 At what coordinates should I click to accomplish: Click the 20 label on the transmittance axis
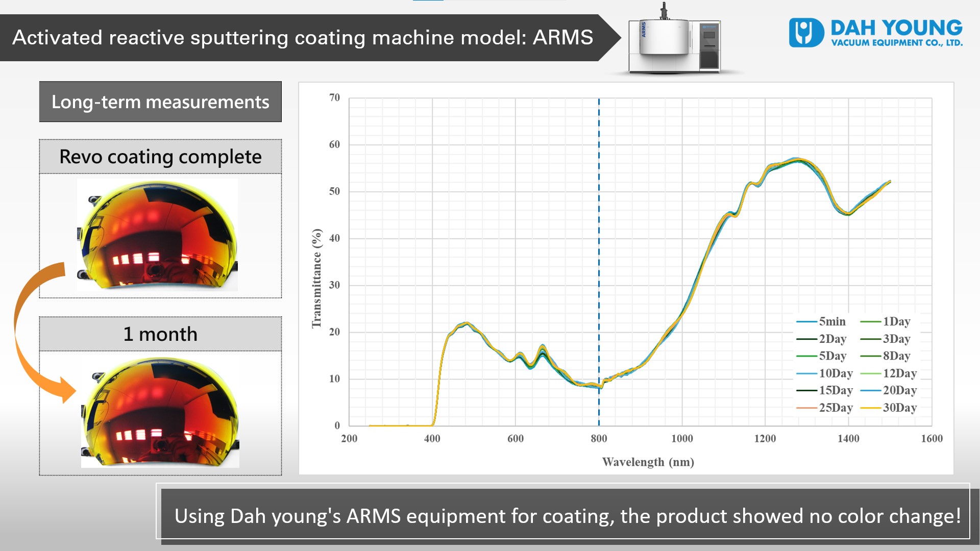[334, 332]
